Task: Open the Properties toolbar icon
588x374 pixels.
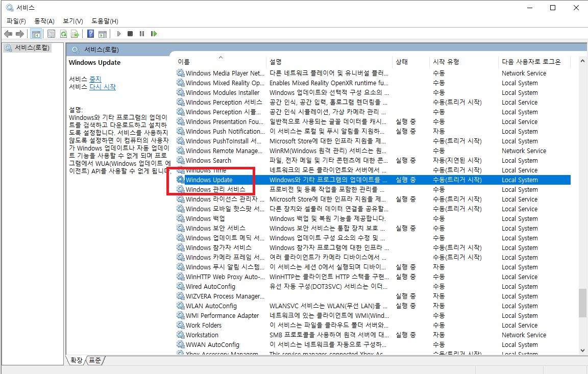Action: click(x=51, y=34)
